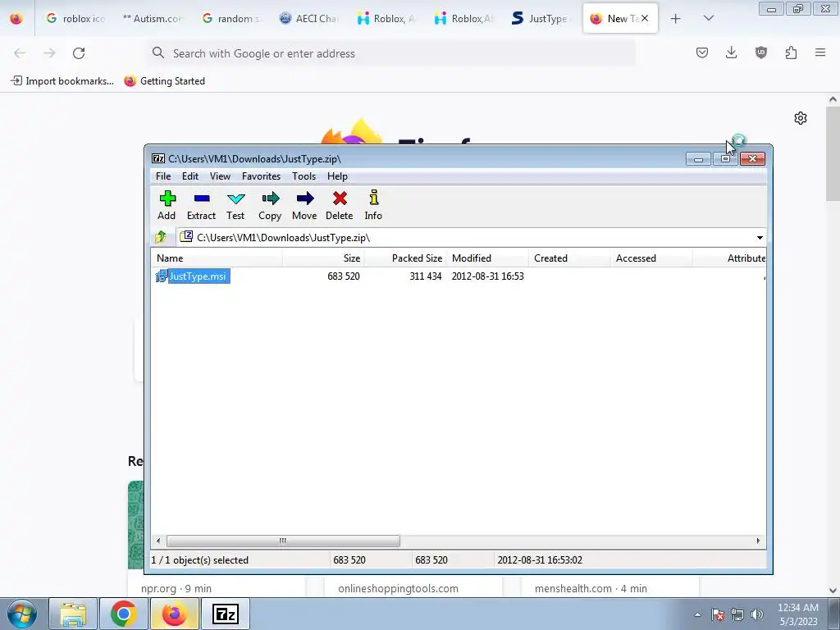Open Windows Explorer from the taskbar
This screenshot has height=630, width=840.
tap(73, 614)
